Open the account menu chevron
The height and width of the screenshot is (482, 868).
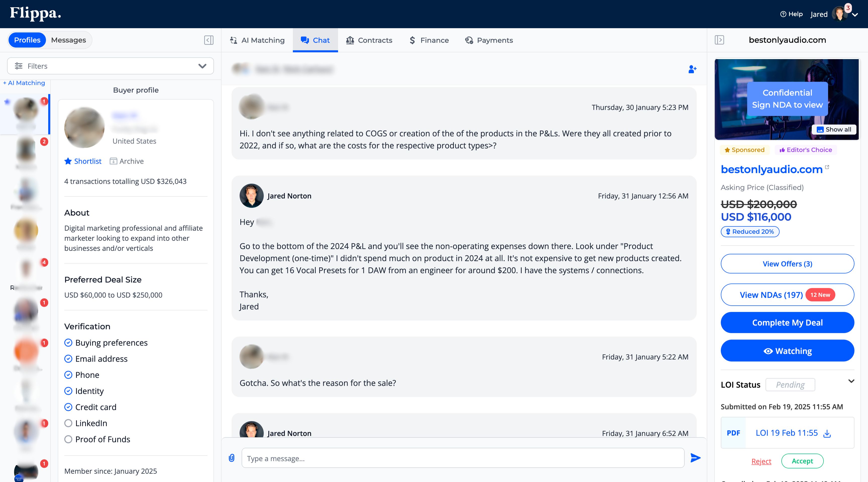click(855, 15)
